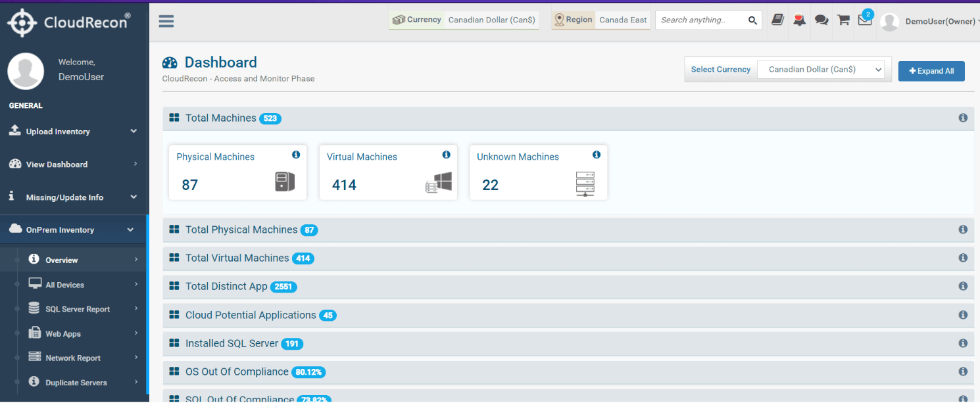This screenshot has width=980, height=405.
Task: Click the Region selector in top bar
Action: pyautogui.click(x=600, y=20)
